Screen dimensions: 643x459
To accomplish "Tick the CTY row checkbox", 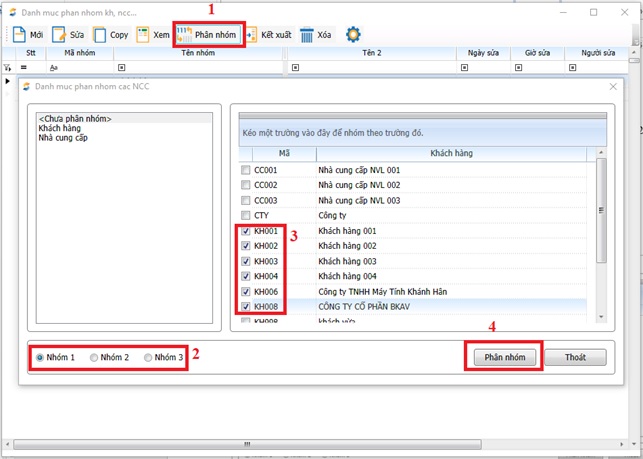I will 246,216.
